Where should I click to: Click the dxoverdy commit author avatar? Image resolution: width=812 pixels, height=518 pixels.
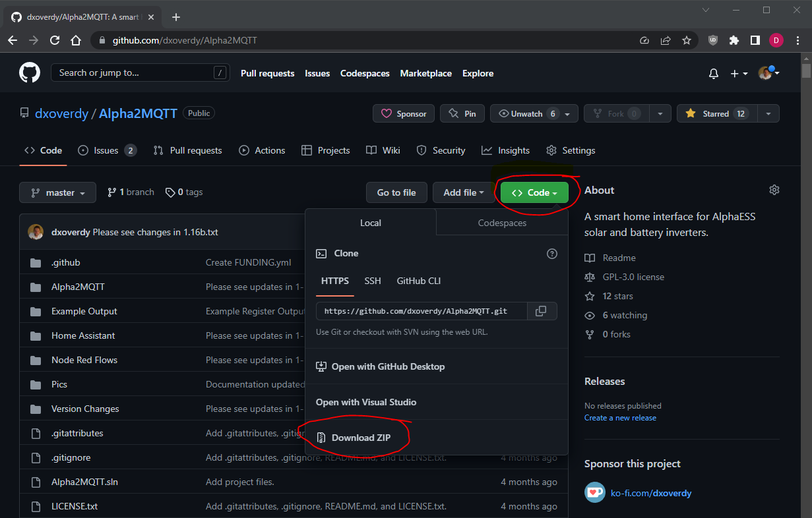[x=36, y=232]
